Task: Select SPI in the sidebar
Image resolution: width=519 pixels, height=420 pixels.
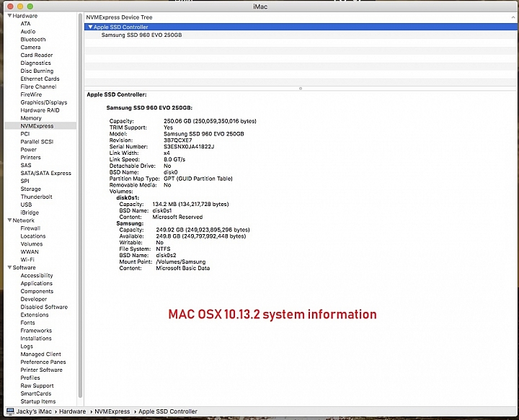Action: 25,181
